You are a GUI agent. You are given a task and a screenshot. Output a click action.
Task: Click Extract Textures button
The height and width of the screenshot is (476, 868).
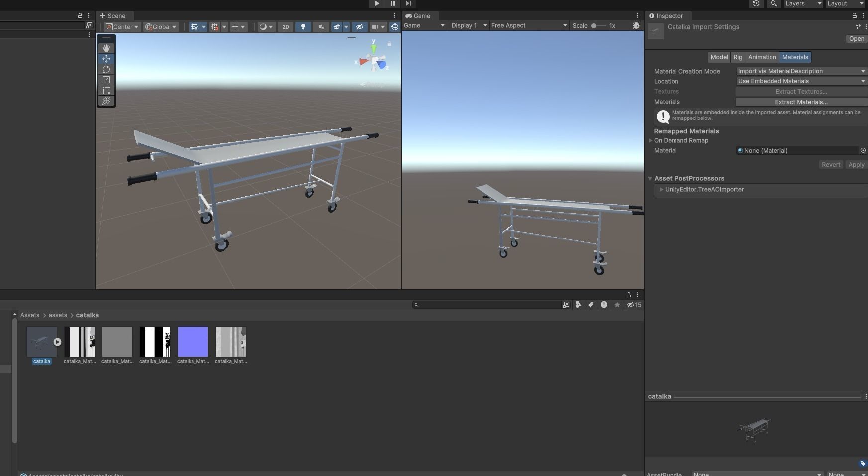coord(801,92)
